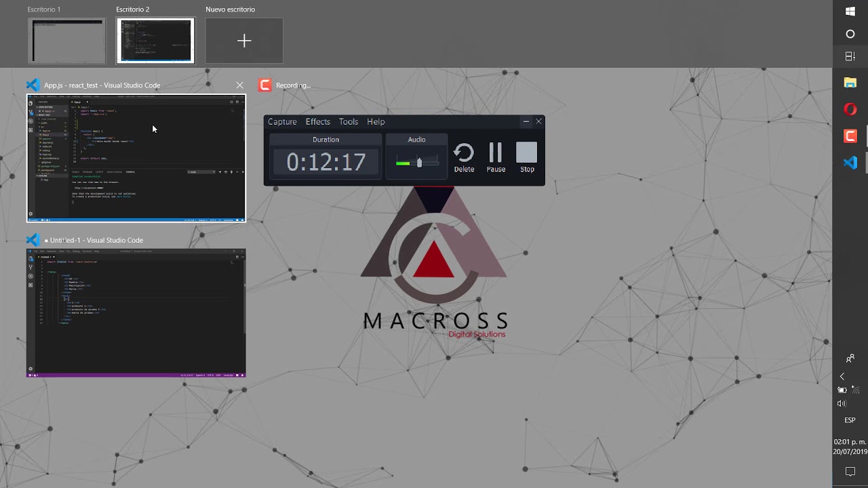The image size is (868, 488).
Task: Open network status in system tray
Action: point(856,390)
